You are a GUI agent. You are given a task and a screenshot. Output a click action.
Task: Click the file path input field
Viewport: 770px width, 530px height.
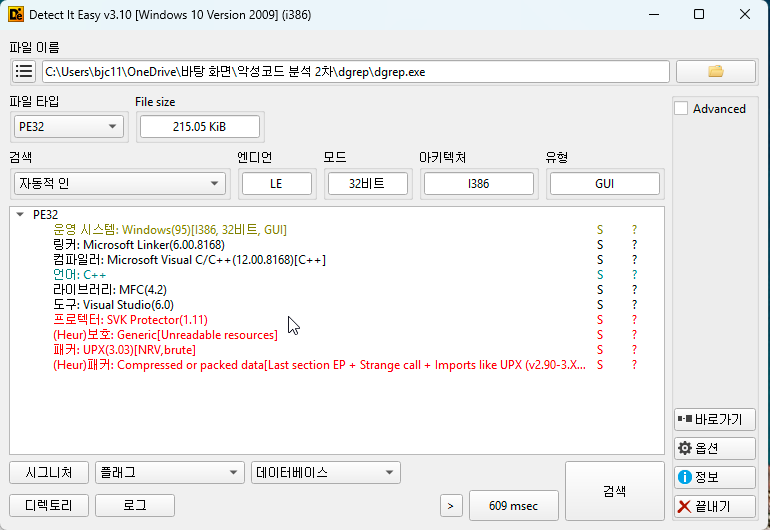(x=355, y=71)
